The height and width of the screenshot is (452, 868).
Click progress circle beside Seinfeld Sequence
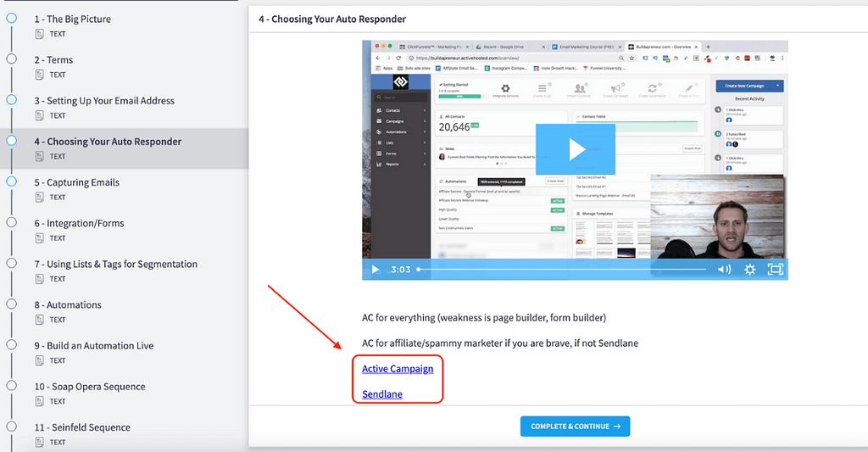[x=11, y=427]
